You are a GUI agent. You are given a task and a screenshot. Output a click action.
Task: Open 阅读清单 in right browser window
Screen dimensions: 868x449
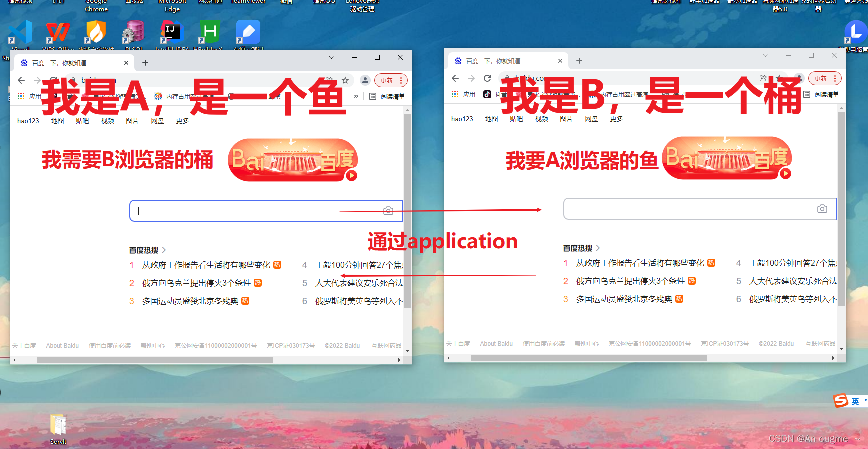tap(821, 94)
